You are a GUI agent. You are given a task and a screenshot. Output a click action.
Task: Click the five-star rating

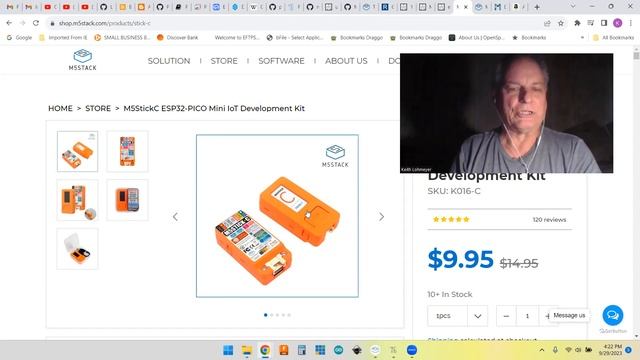click(x=451, y=220)
